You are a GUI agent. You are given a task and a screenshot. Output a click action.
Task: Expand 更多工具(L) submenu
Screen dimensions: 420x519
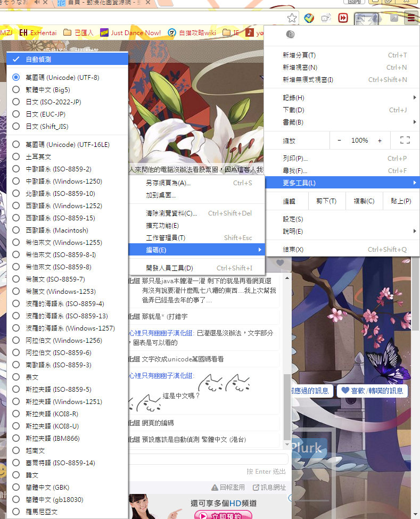coord(342,183)
